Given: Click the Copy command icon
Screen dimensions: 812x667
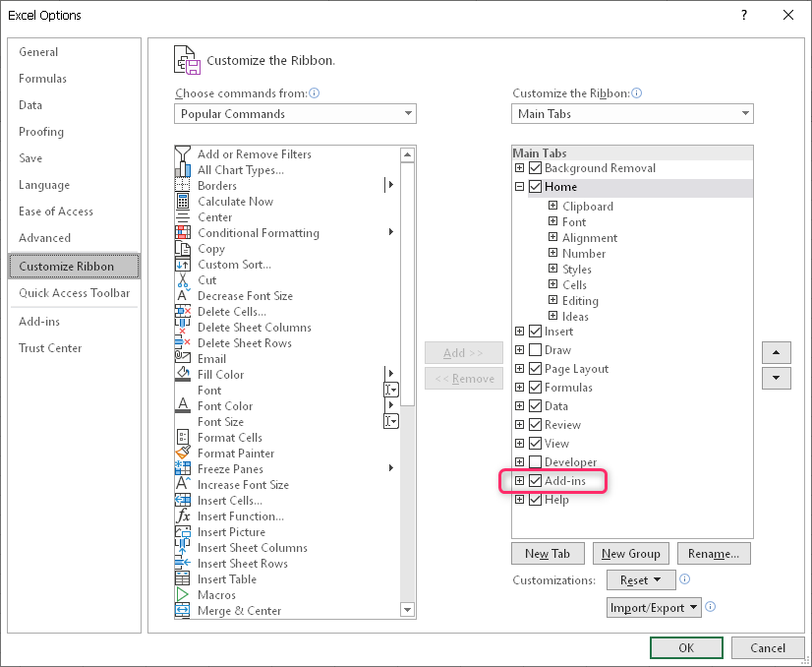Looking at the screenshot, I should click(182, 249).
